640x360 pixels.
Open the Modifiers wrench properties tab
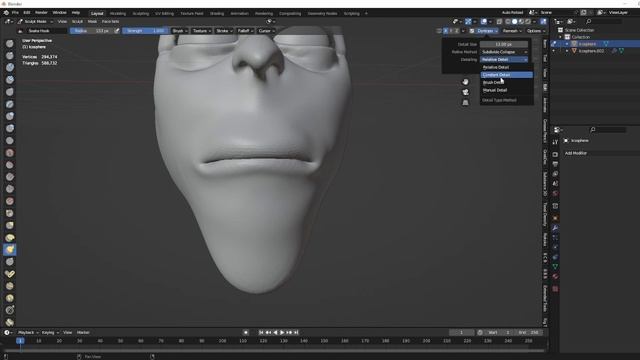coord(555,228)
